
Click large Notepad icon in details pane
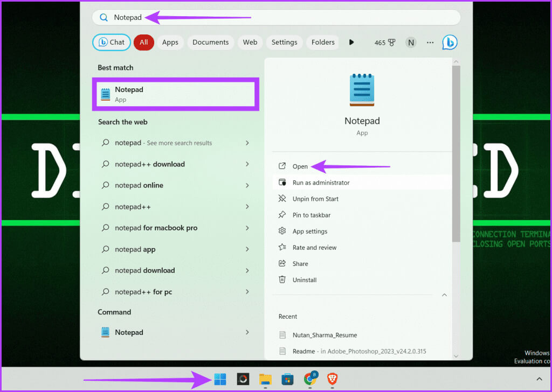tap(362, 90)
